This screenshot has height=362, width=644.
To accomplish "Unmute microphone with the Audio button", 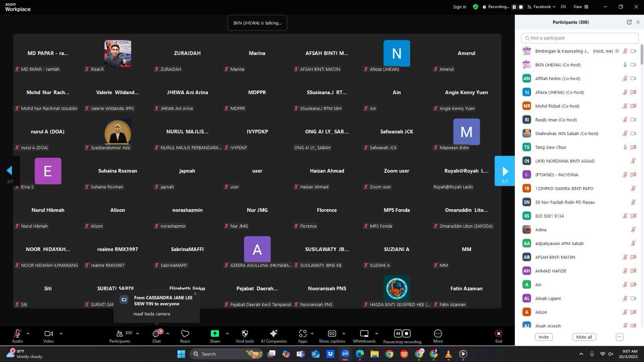I will (x=17, y=336).
